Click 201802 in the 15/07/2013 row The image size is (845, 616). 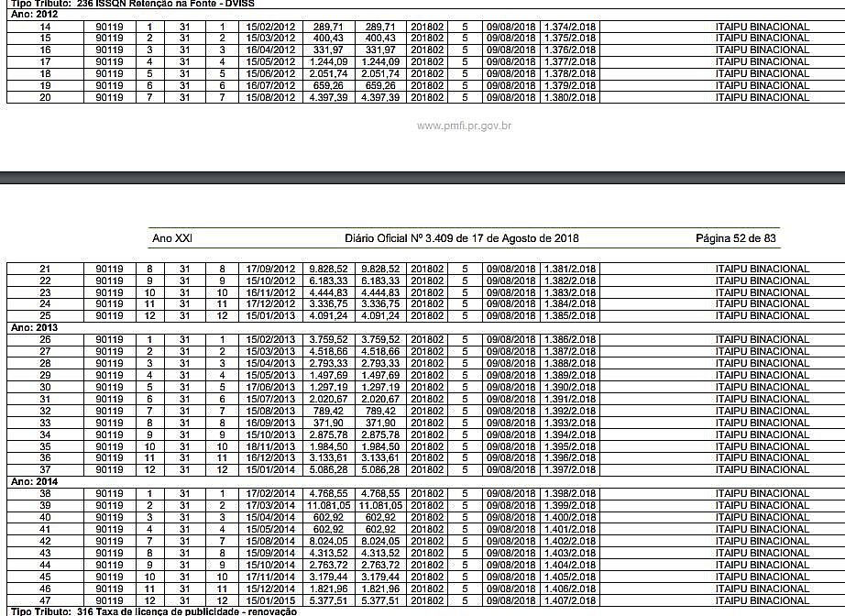point(427,399)
